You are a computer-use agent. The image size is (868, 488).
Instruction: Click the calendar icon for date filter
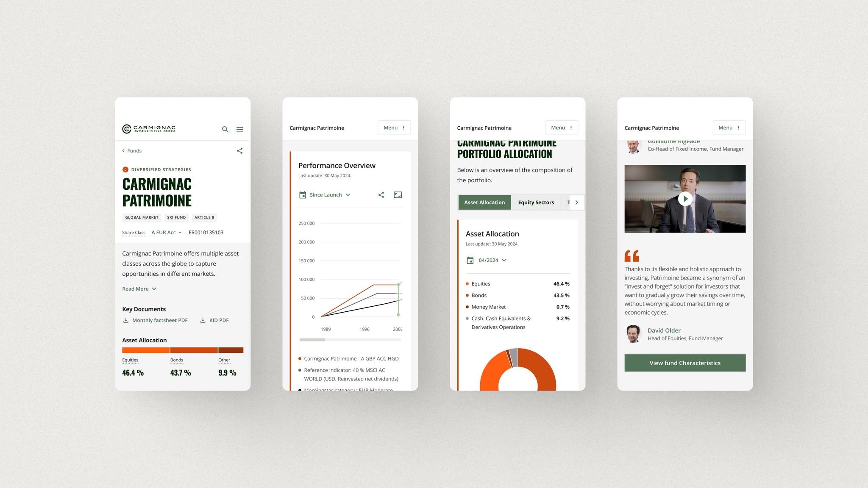tap(302, 195)
